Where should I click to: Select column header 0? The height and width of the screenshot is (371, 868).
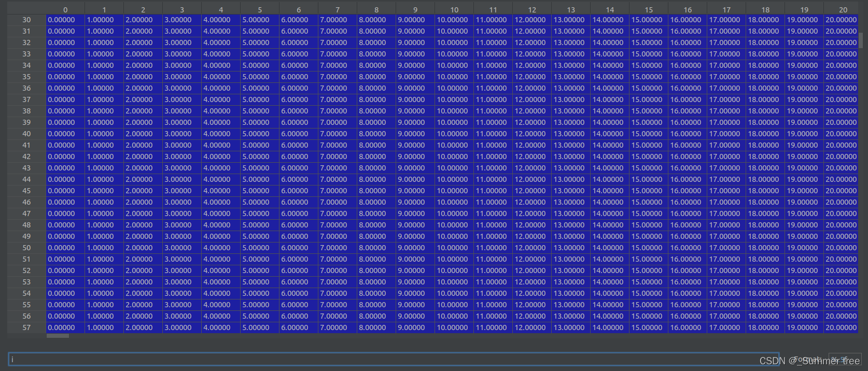(x=65, y=9)
